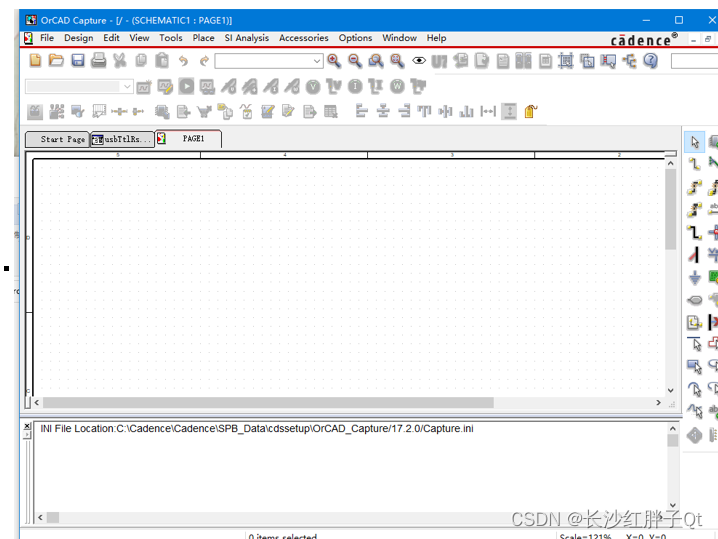Open the Design menu
The height and width of the screenshot is (539, 718).
coord(78,38)
